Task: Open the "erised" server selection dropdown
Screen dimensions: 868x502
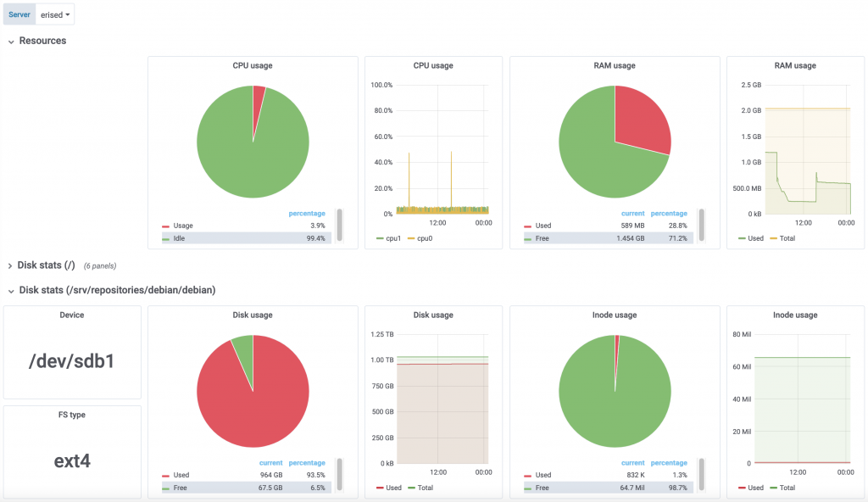Action: click(54, 14)
